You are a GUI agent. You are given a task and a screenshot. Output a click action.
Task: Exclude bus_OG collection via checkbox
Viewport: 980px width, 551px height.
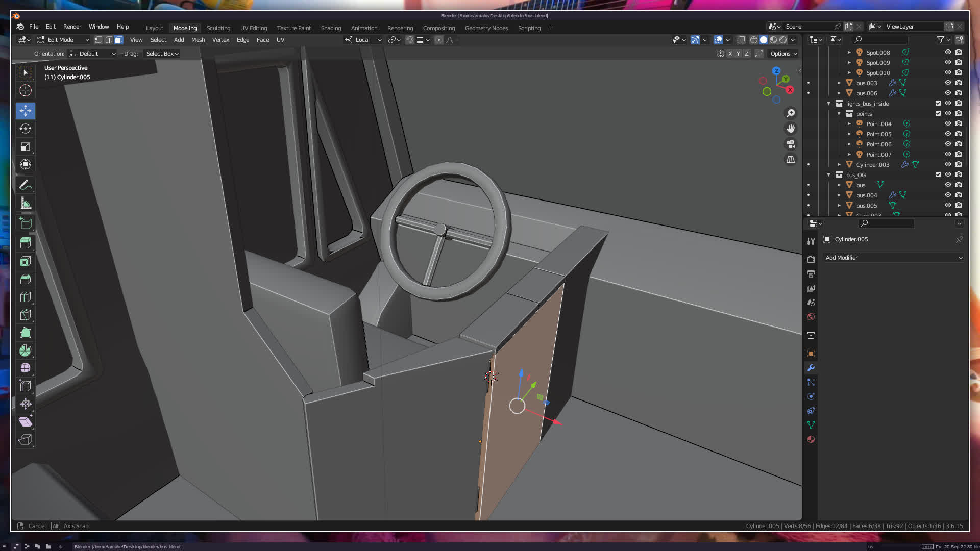point(938,174)
